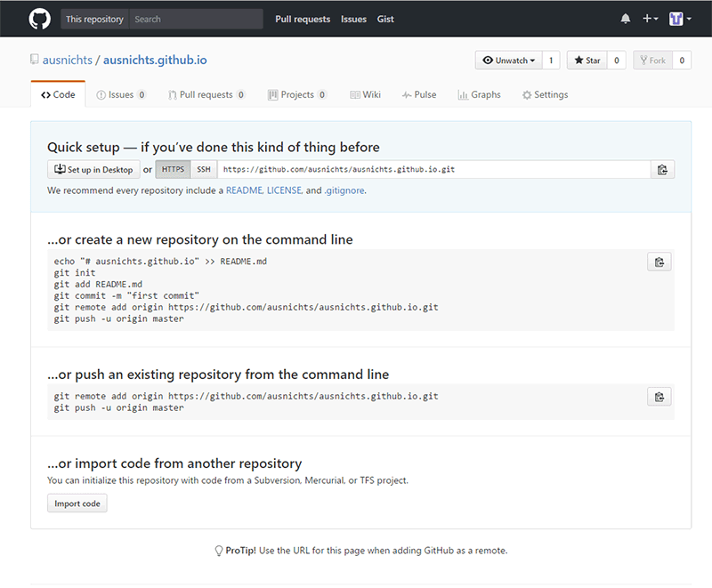Select the clone URL text field
Screen dimensions: 712x588
(434, 169)
